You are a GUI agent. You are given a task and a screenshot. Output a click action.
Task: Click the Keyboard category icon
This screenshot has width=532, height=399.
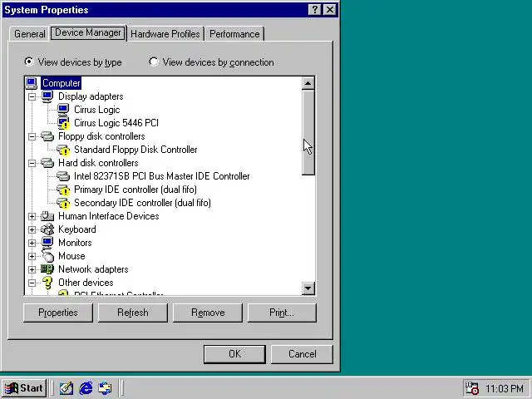click(47, 229)
